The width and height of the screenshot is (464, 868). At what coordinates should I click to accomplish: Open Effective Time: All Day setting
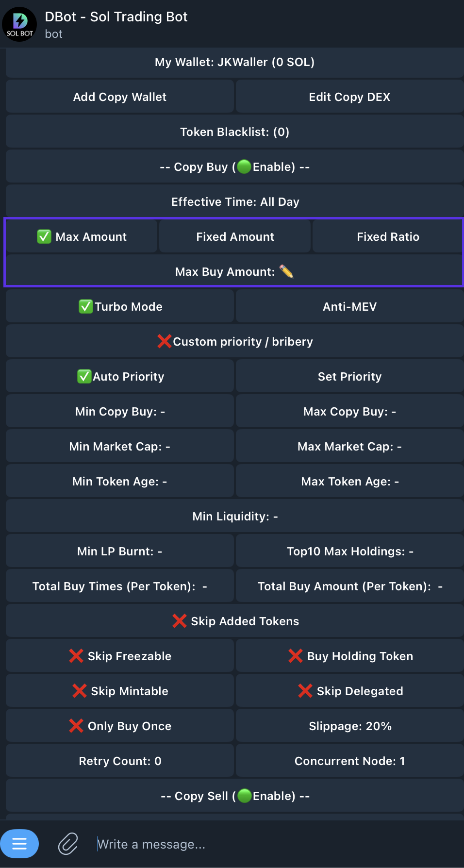pyautogui.click(x=234, y=201)
